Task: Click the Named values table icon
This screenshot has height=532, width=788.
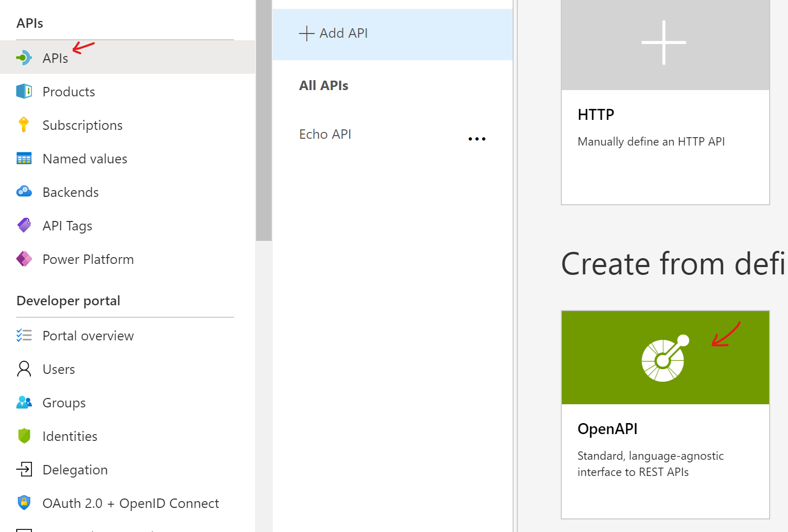Action: 24,158
